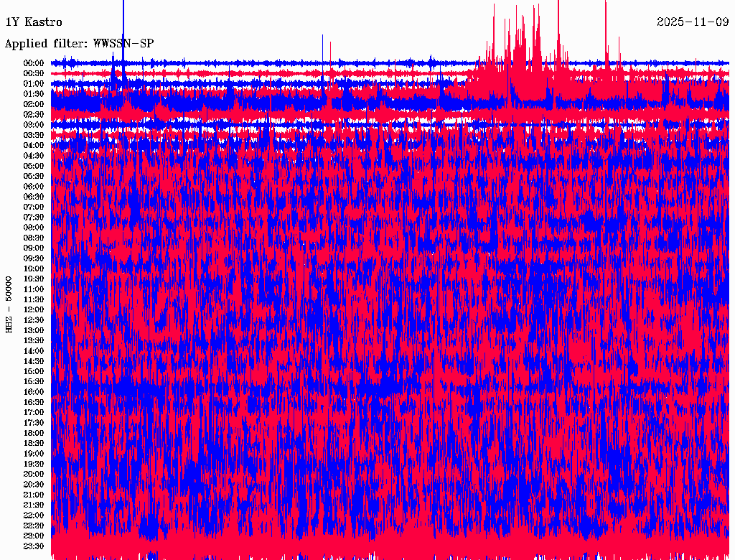This screenshot has width=735, height=560.
Task: Select the 15:00 time row label
Action: coord(34,371)
